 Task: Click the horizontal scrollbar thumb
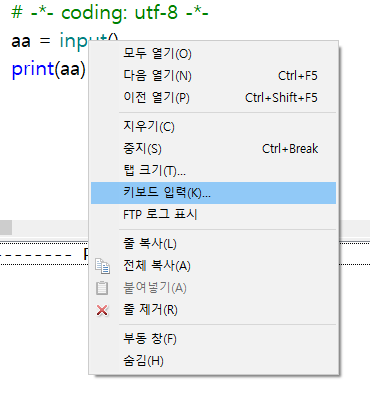[x=6, y=227]
